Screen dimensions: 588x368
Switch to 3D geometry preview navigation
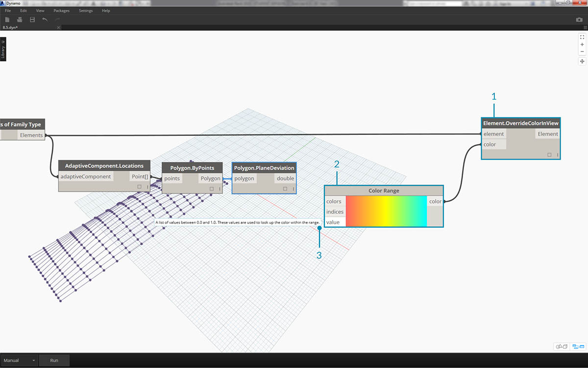coord(562,346)
